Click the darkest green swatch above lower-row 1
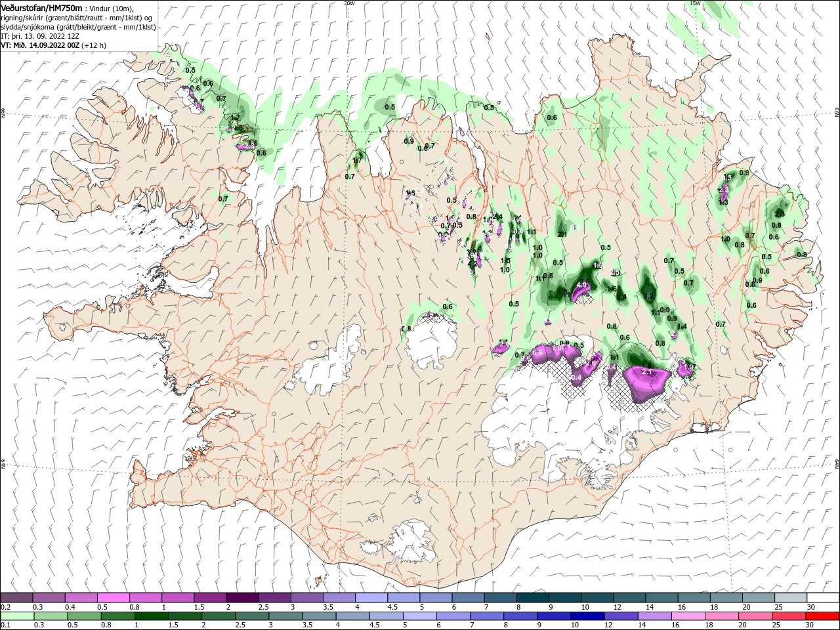The height and width of the screenshot is (630, 840). click(152, 616)
